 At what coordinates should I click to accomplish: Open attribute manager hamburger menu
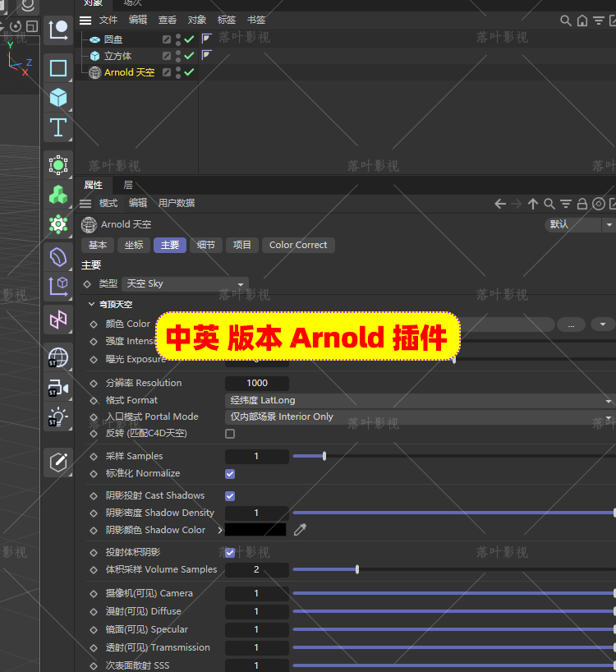(85, 203)
